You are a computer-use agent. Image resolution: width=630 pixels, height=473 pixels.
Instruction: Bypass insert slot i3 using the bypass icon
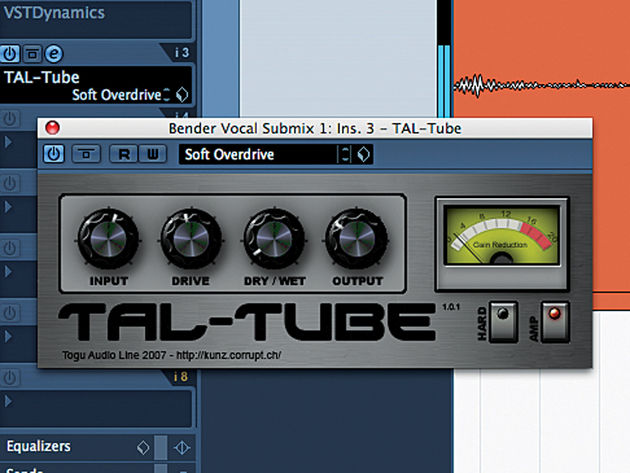point(32,54)
